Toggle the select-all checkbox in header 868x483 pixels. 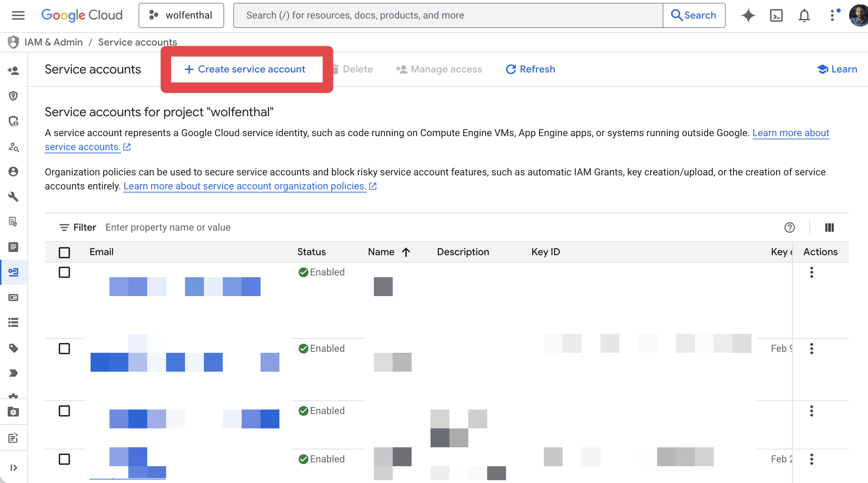click(64, 252)
